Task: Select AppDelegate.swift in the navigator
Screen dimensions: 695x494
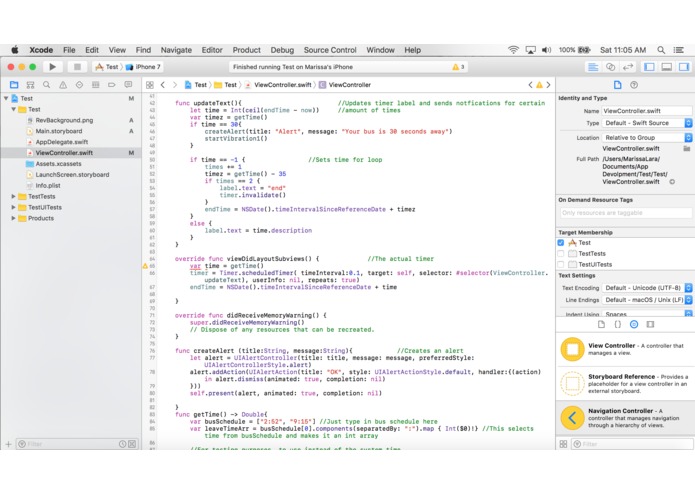Action: [x=63, y=142]
